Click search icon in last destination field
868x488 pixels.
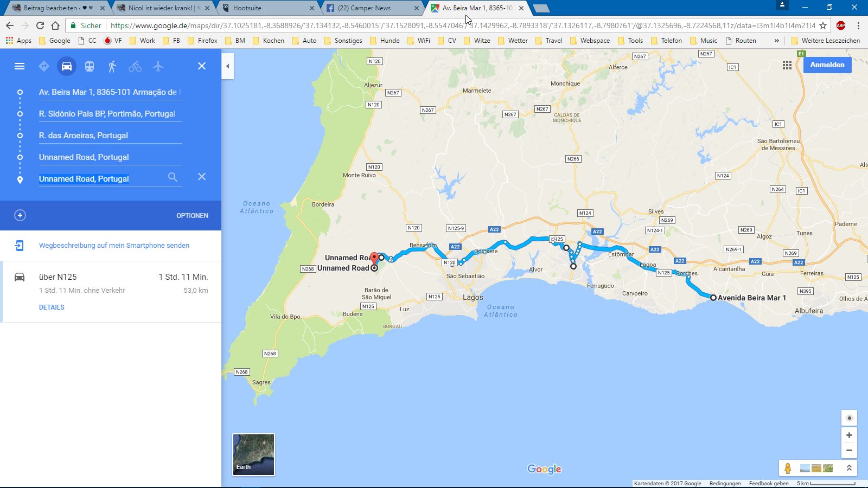click(173, 177)
